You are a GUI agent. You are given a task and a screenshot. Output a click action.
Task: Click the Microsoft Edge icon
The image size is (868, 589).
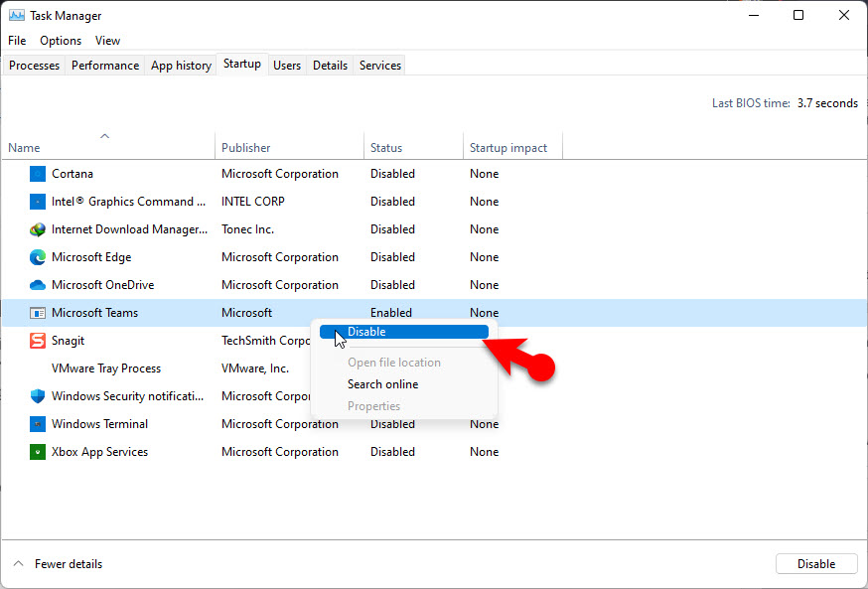pyautogui.click(x=37, y=257)
